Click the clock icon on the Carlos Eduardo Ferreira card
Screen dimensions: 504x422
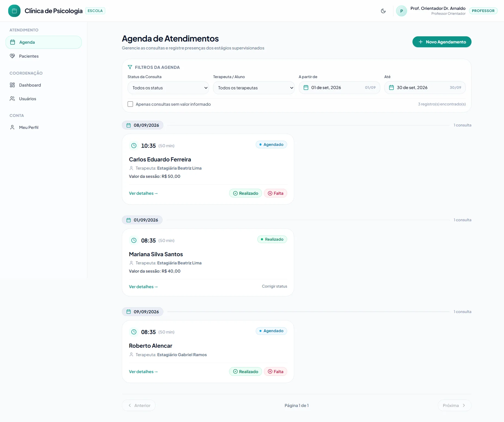pyautogui.click(x=134, y=146)
